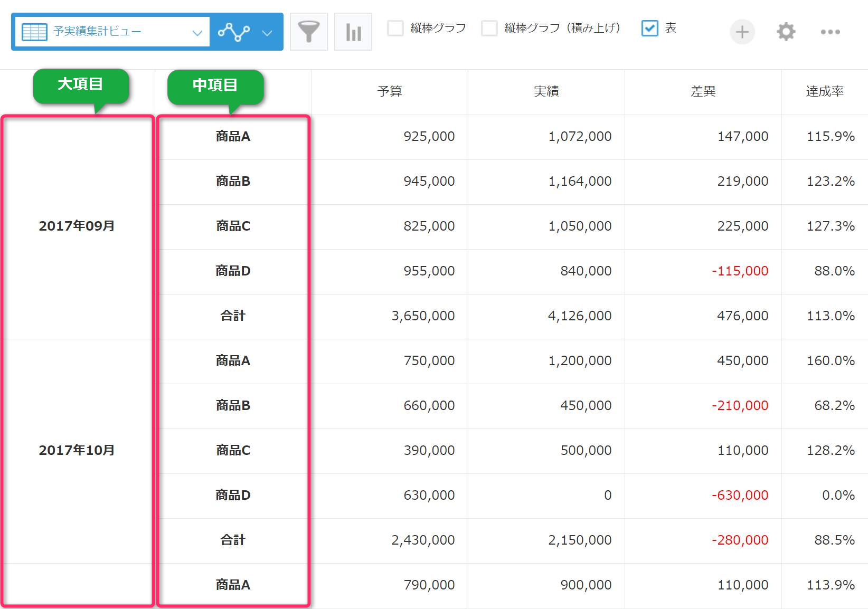The width and height of the screenshot is (868, 609).
Task: Click actual value 900,000
Action: click(586, 585)
